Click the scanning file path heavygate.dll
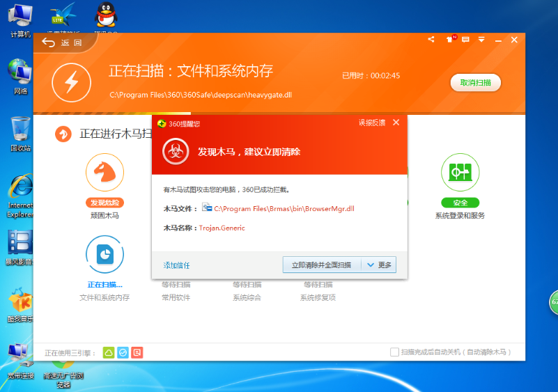The width and height of the screenshot is (558, 392). click(x=201, y=95)
